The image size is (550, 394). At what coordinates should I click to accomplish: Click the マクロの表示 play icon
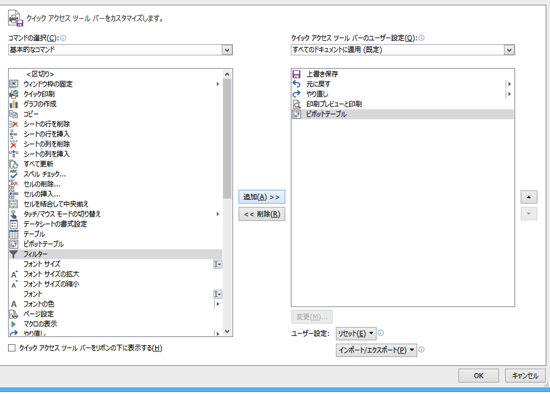[13, 324]
